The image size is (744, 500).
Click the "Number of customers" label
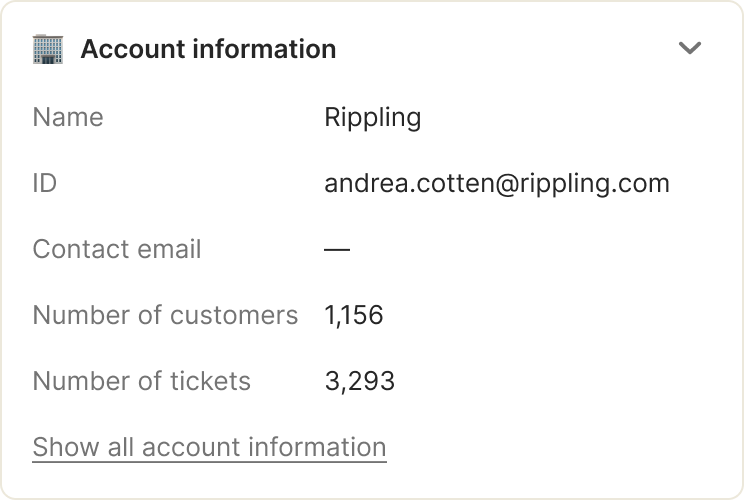[165, 315]
